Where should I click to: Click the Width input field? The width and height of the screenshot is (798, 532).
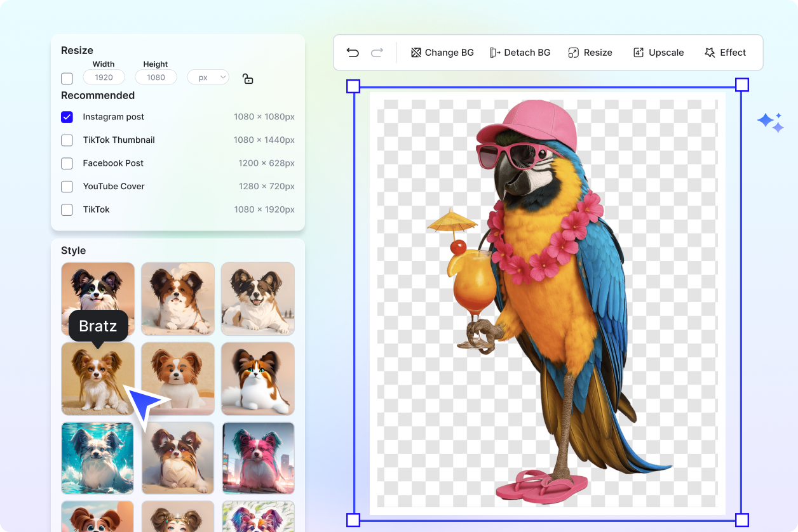(104, 77)
